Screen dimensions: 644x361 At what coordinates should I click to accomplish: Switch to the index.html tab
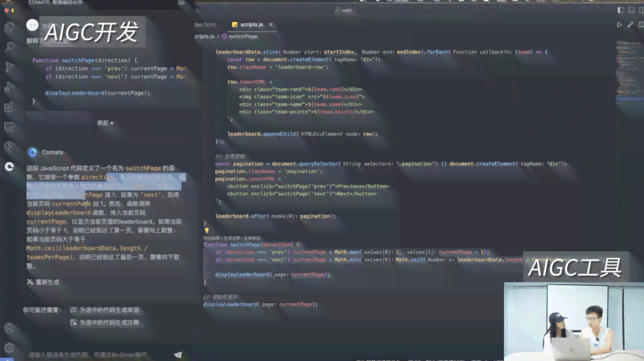205,24
